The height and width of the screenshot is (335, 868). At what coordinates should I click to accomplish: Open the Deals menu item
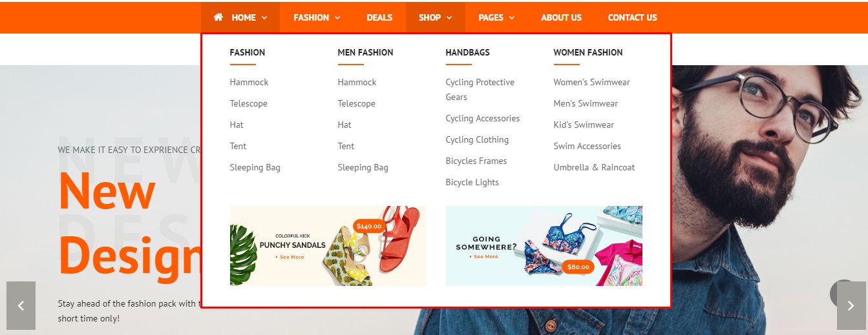click(379, 17)
